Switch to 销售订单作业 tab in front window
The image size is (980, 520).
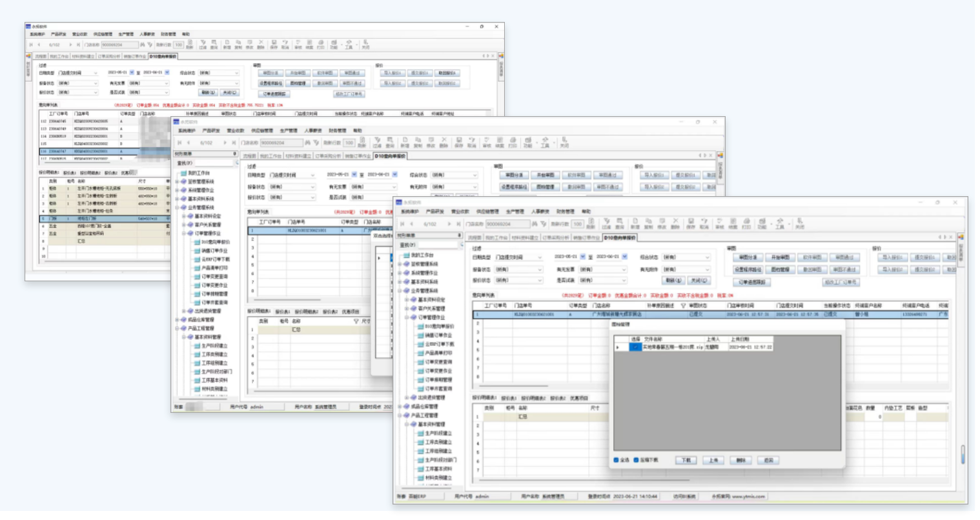(587, 237)
